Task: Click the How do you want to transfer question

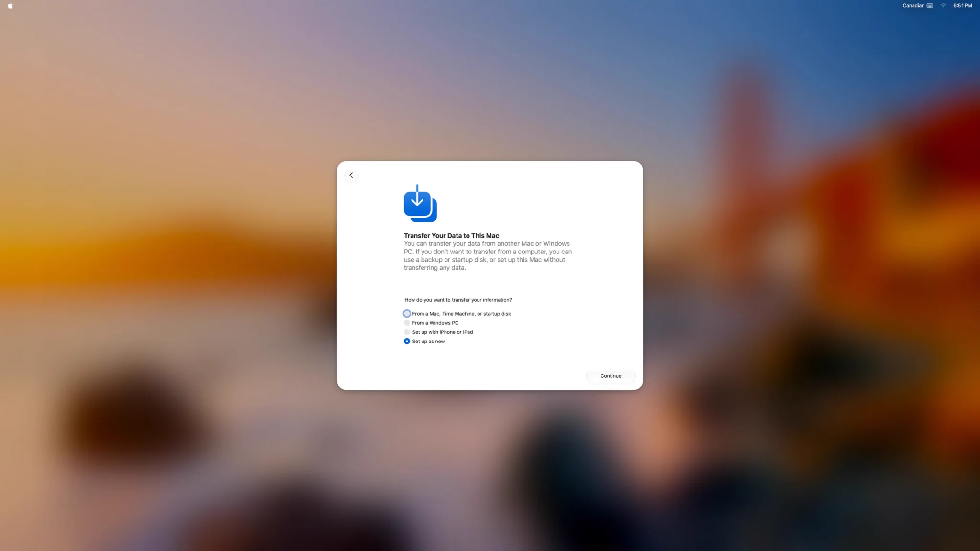Action: [x=458, y=300]
